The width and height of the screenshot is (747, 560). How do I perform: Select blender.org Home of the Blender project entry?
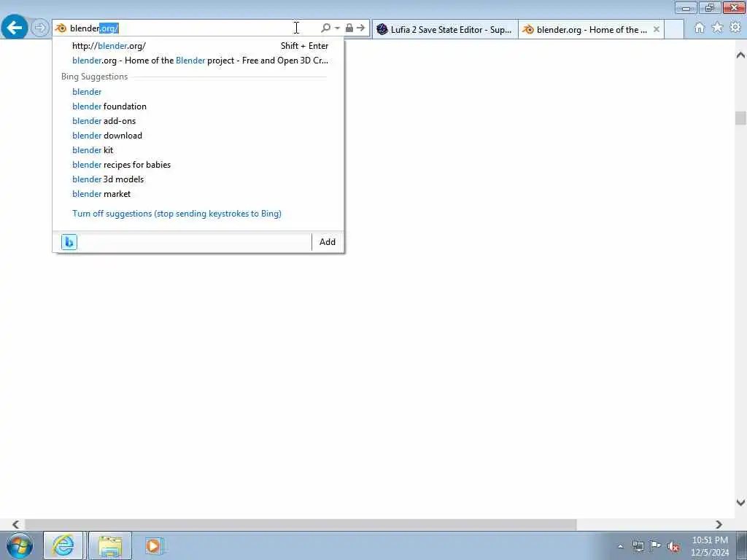(198, 61)
